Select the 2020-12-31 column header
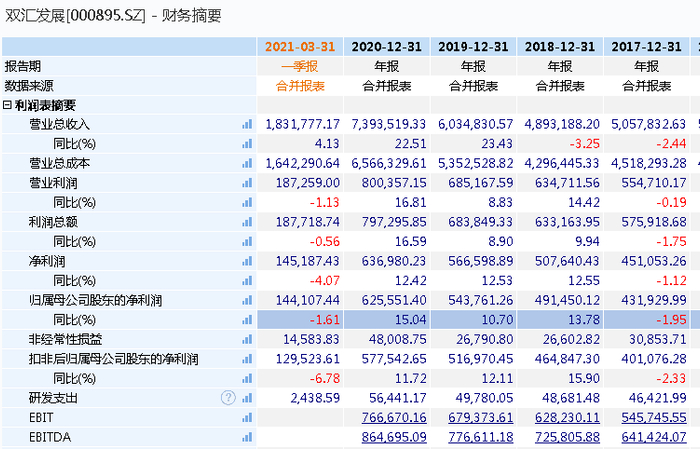 point(387,47)
